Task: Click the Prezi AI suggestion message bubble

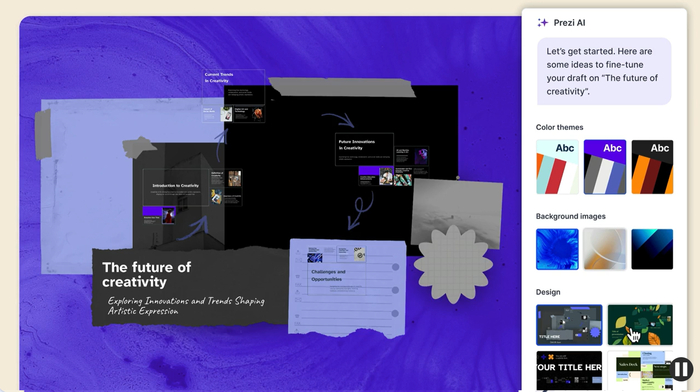Action: tap(604, 71)
